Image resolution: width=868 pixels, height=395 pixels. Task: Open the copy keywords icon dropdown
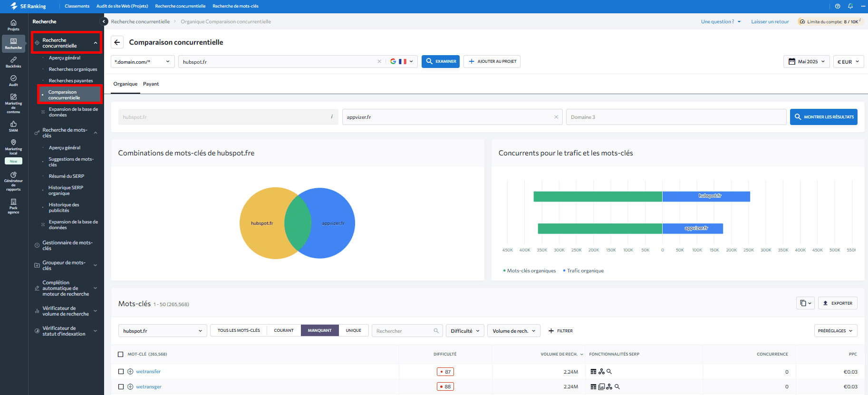805,303
